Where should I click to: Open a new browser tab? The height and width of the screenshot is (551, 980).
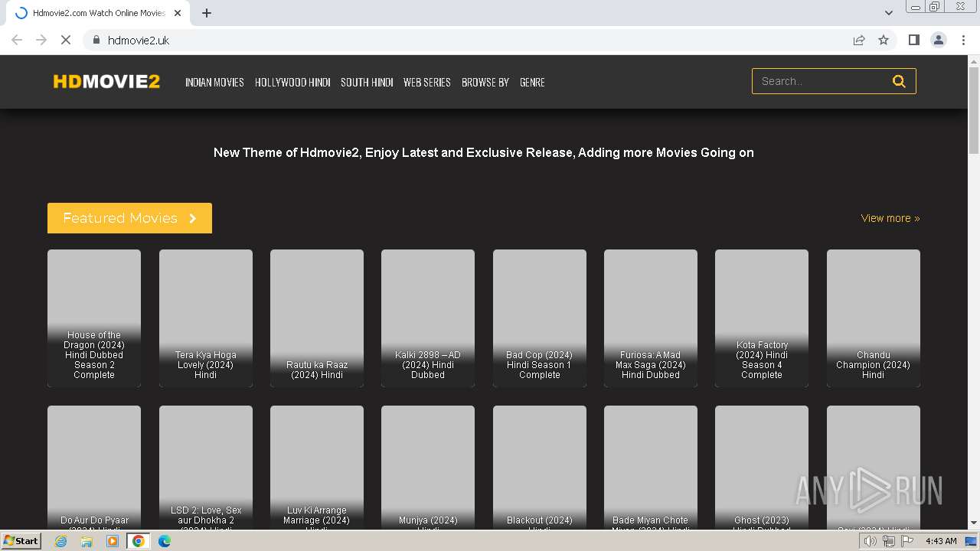coord(207,13)
